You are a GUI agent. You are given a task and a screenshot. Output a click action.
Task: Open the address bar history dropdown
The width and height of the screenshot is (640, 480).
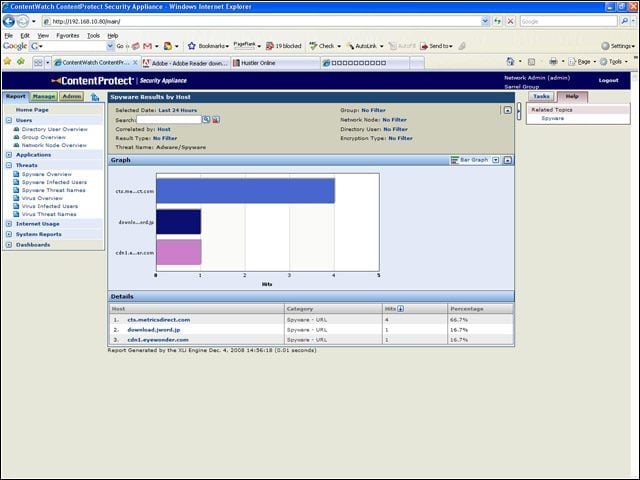point(485,21)
